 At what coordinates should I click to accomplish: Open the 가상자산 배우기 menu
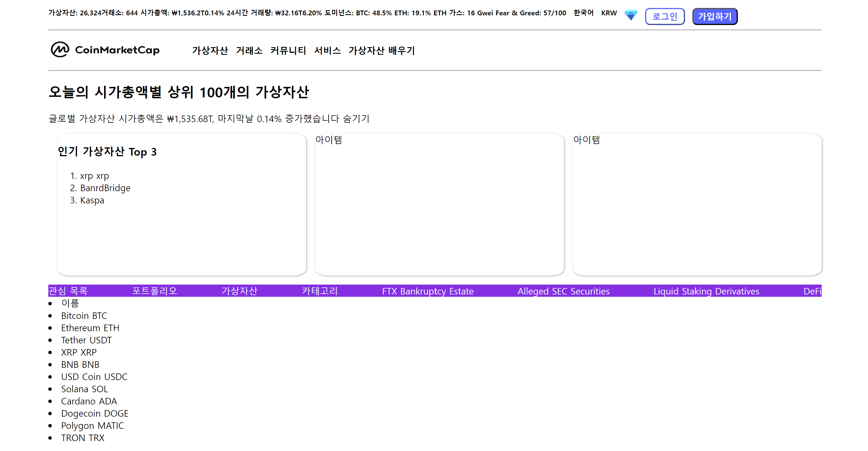381,51
